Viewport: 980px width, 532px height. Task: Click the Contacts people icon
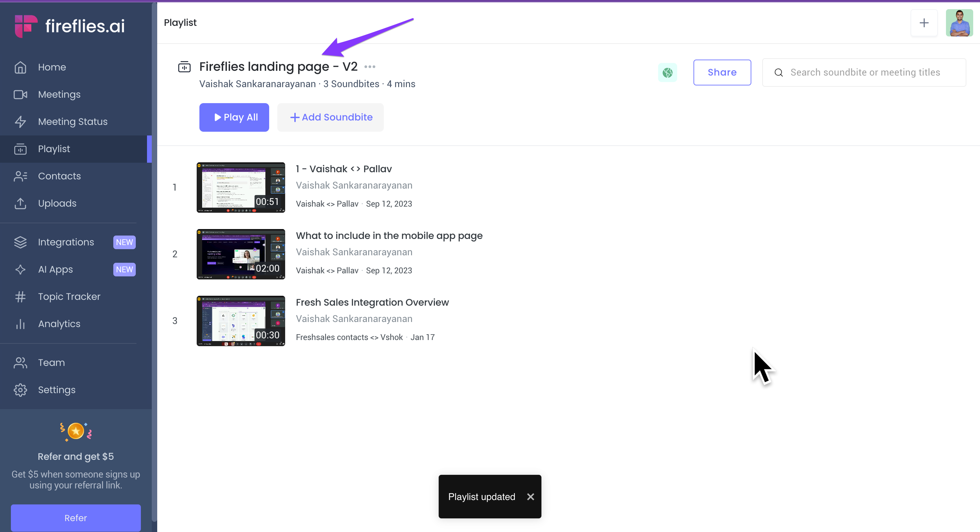[x=20, y=176]
